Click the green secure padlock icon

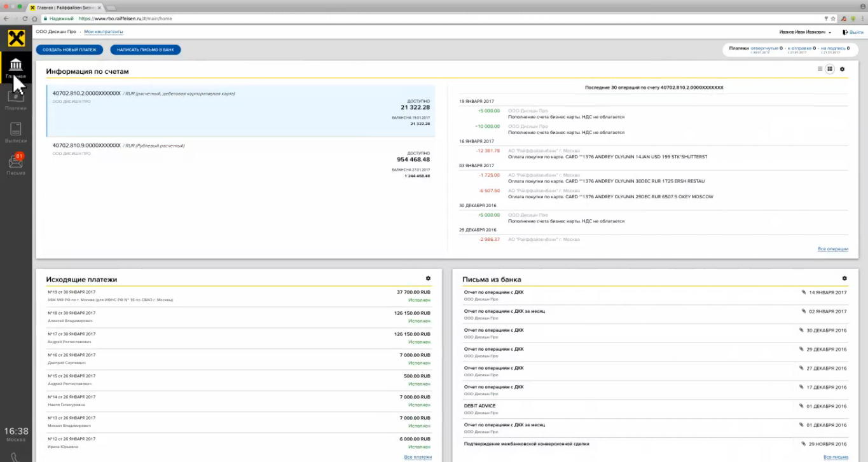pyautogui.click(x=46, y=19)
